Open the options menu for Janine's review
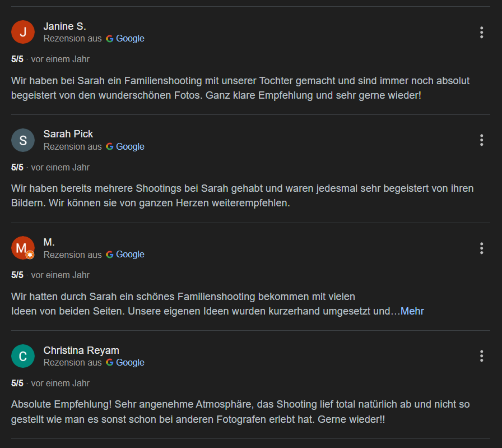This screenshot has height=448, width=502. 481,33
